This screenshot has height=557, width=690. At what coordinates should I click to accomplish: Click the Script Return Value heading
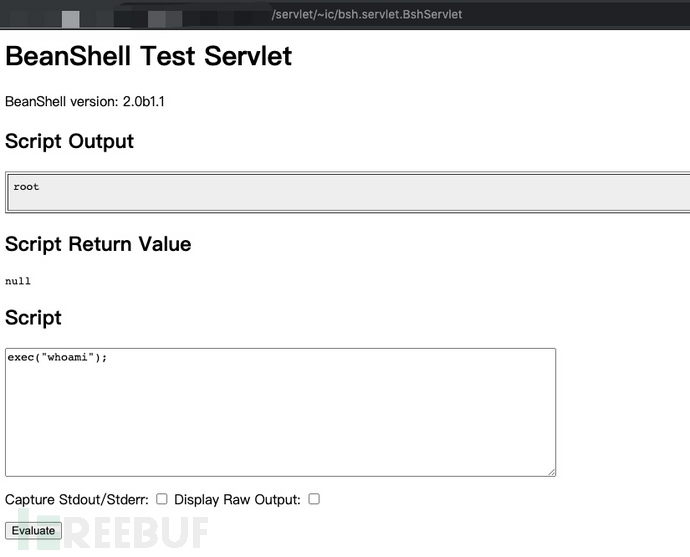coord(98,244)
